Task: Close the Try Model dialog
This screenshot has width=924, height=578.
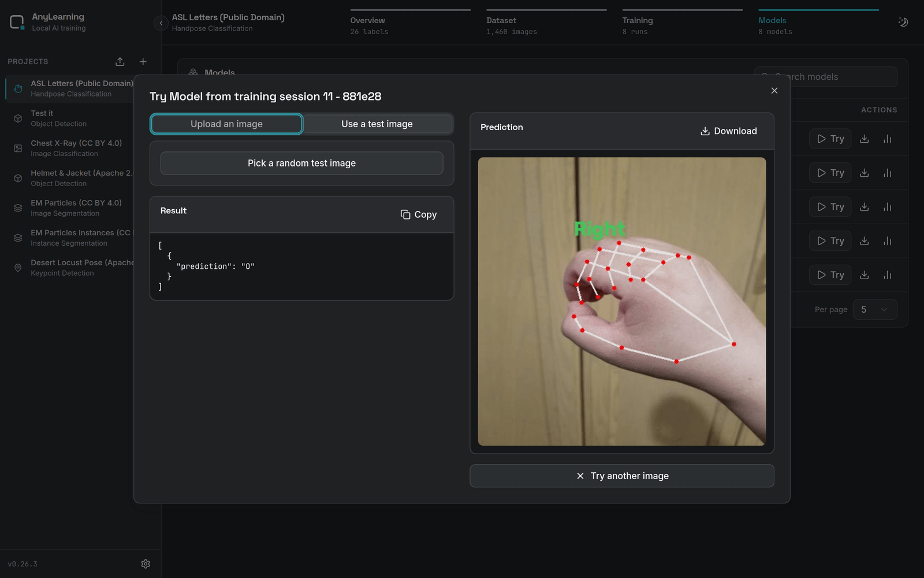Action: pyautogui.click(x=774, y=91)
